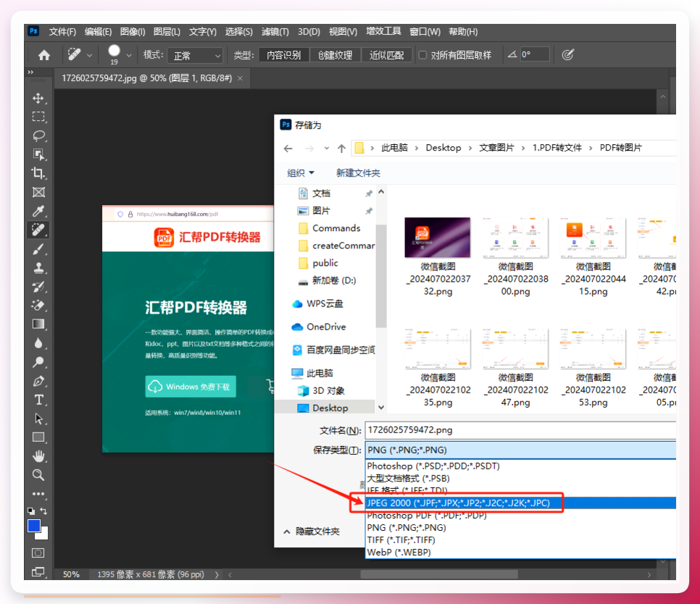
Task: Select the 内容识别 type button
Action: (284, 55)
